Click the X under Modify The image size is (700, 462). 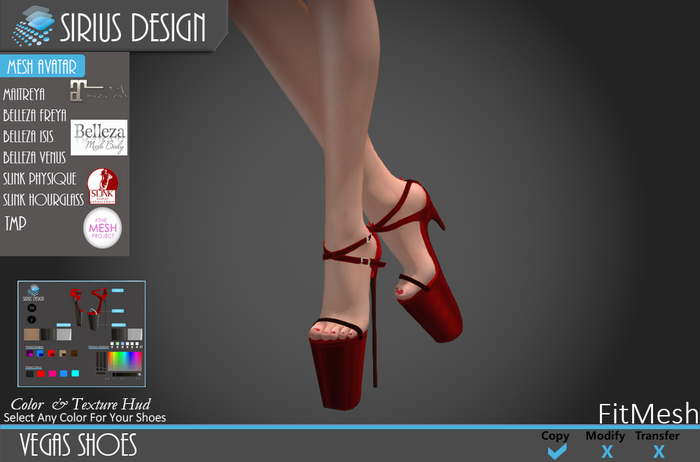(607, 452)
